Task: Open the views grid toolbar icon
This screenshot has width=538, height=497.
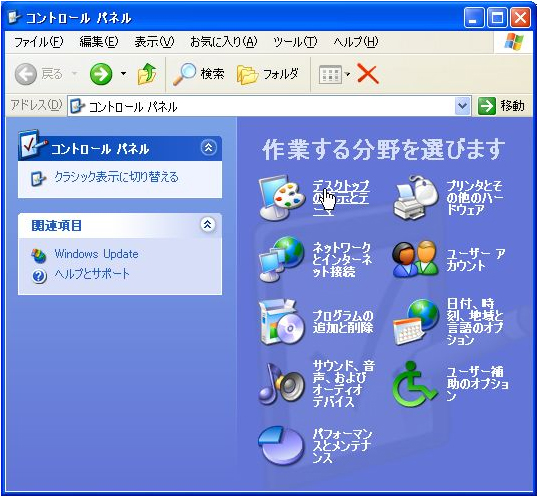Action: pos(330,74)
